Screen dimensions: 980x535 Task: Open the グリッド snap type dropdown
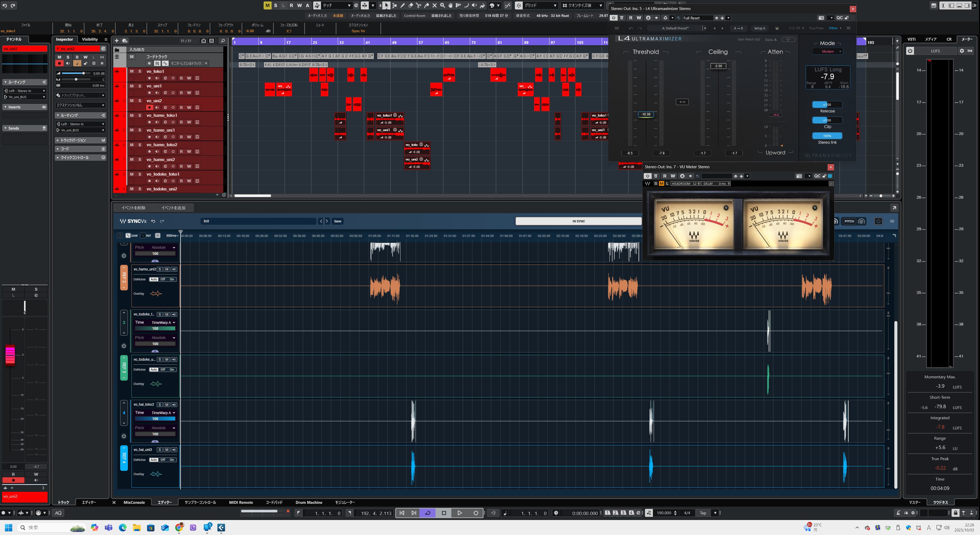[x=541, y=5]
